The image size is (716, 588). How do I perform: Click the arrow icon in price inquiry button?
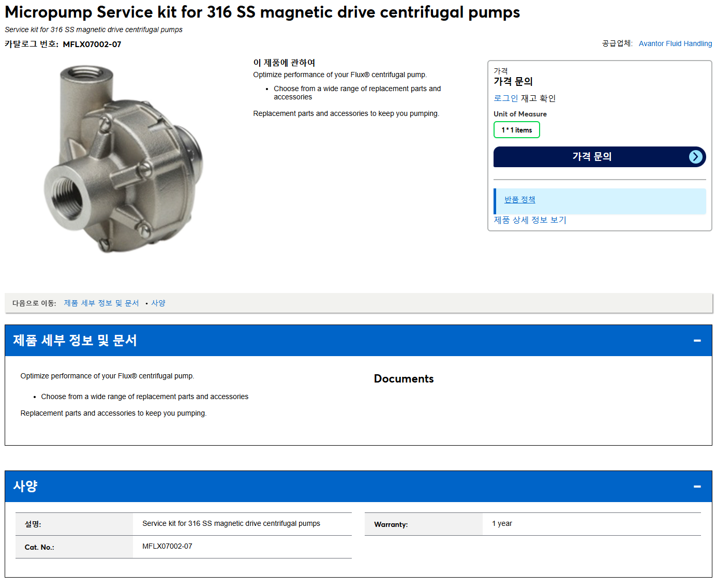coord(696,157)
